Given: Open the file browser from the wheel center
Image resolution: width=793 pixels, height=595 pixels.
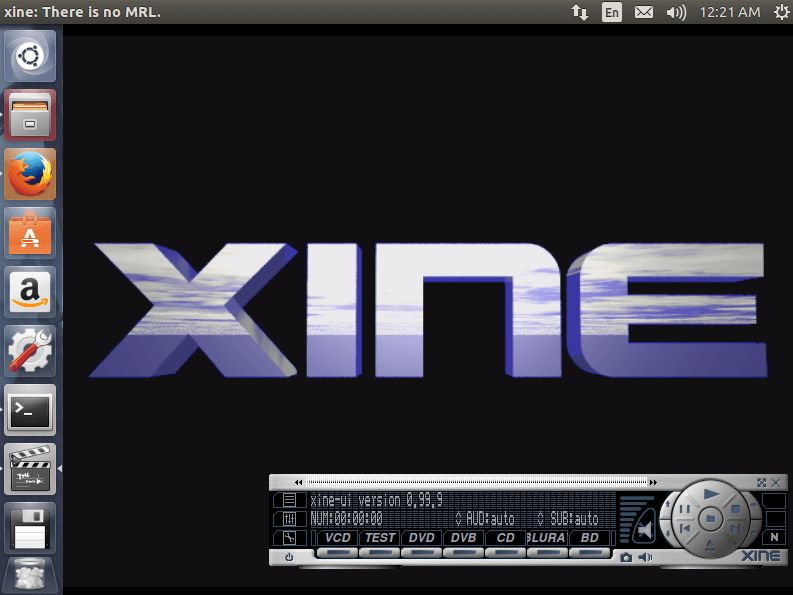Looking at the screenshot, I should click(711, 519).
